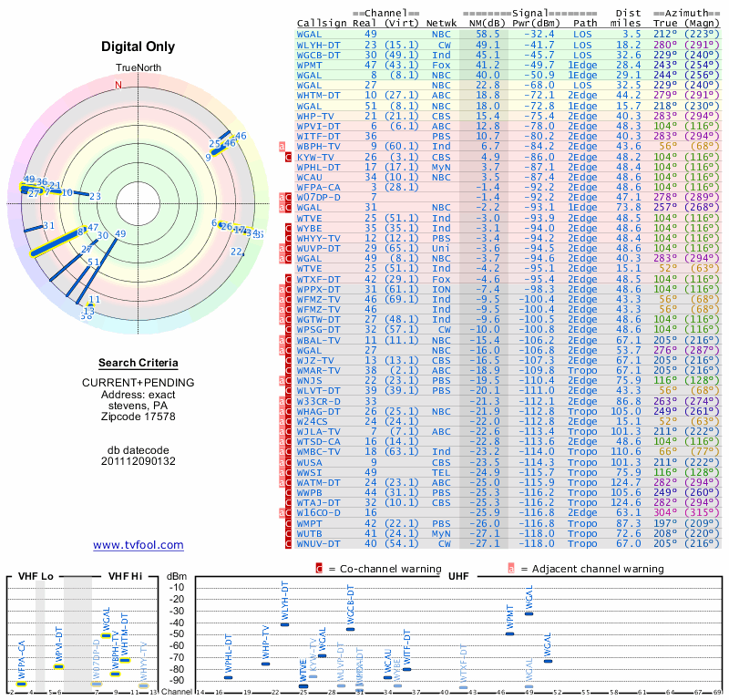Click the WPVI-DT callsign
This screenshot has height=700, width=729.
(318, 127)
